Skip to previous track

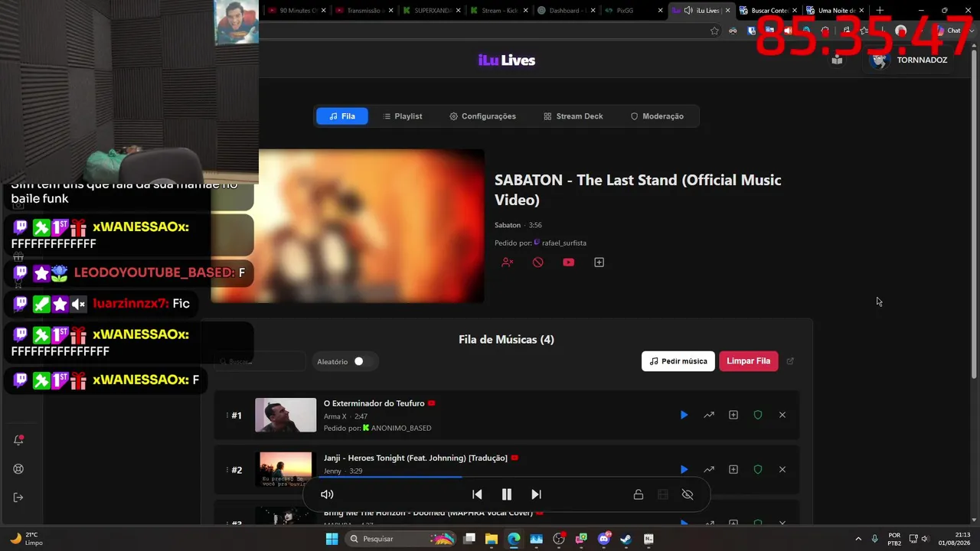click(x=477, y=494)
